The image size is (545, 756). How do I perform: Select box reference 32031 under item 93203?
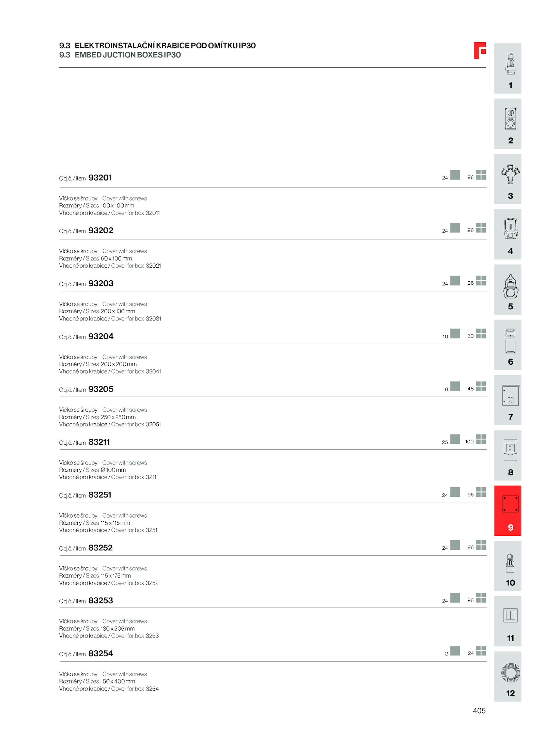tap(153, 319)
